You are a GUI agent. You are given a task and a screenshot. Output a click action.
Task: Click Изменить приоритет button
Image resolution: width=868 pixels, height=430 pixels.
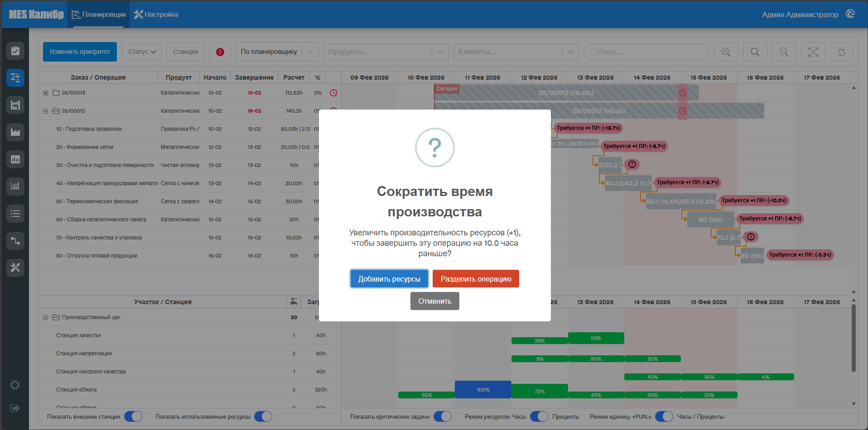click(x=80, y=52)
